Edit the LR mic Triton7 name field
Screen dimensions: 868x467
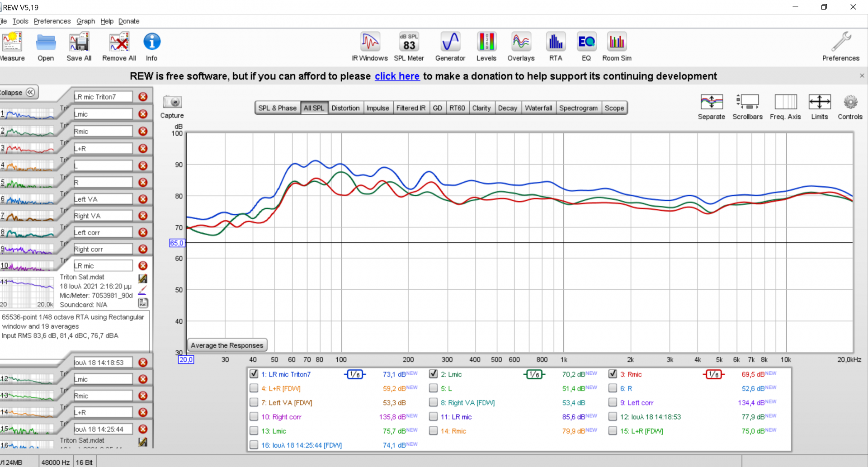pyautogui.click(x=103, y=97)
